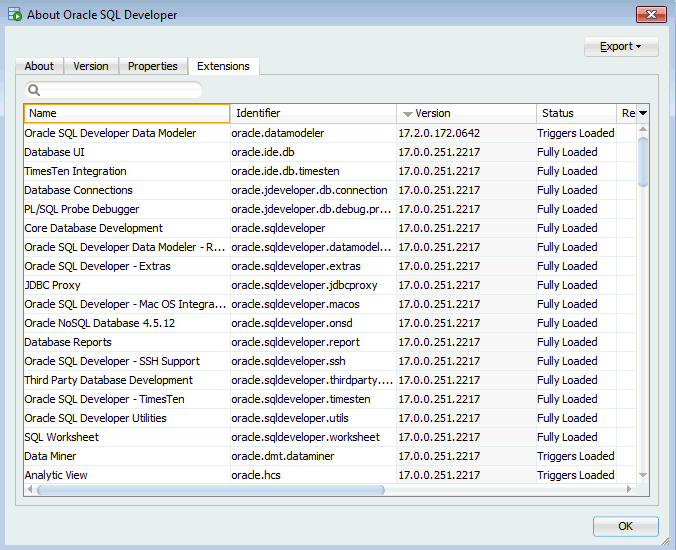
Task: Select the Analytic View row
Action: (x=330, y=475)
